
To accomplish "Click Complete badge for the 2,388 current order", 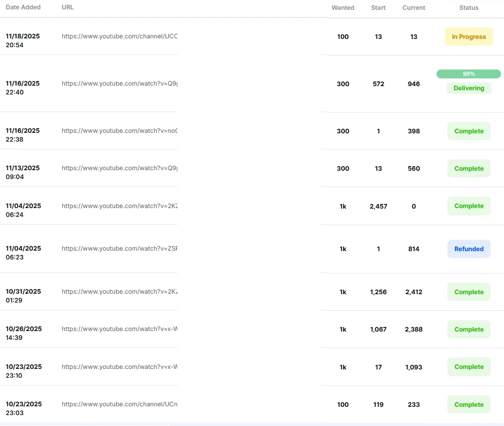I will [469, 329].
